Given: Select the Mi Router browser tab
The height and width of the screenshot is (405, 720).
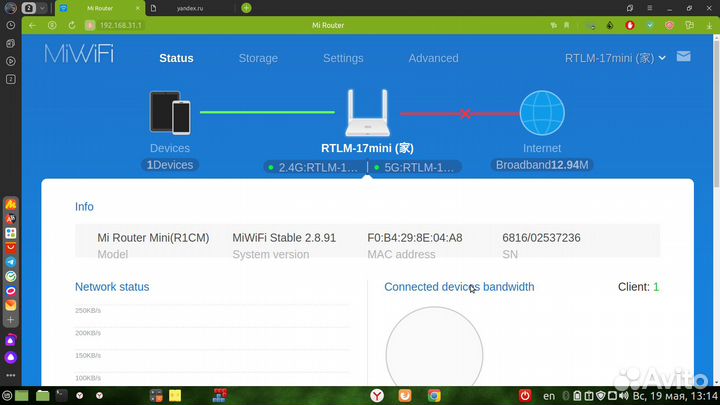Looking at the screenshot, I should [100, 8].
